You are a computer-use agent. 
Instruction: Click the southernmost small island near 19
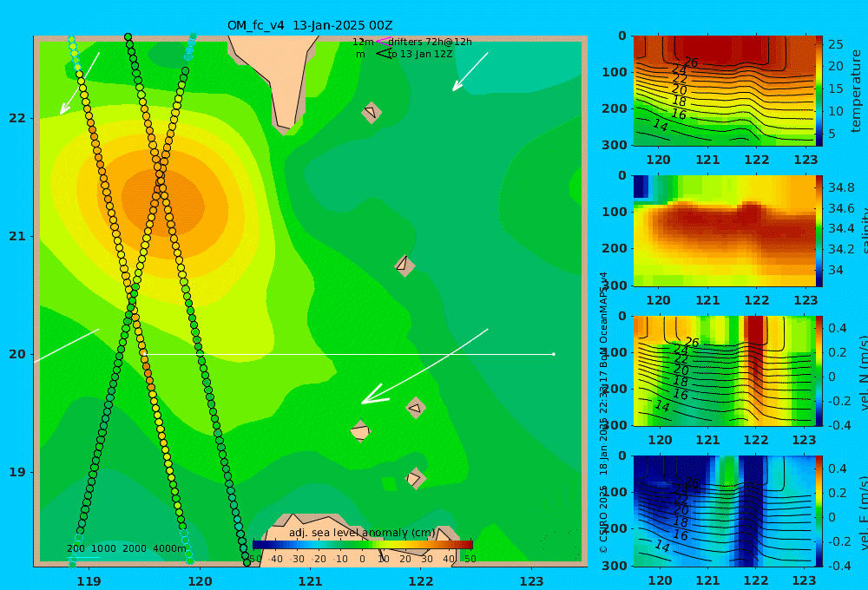[x=415, y=478]
